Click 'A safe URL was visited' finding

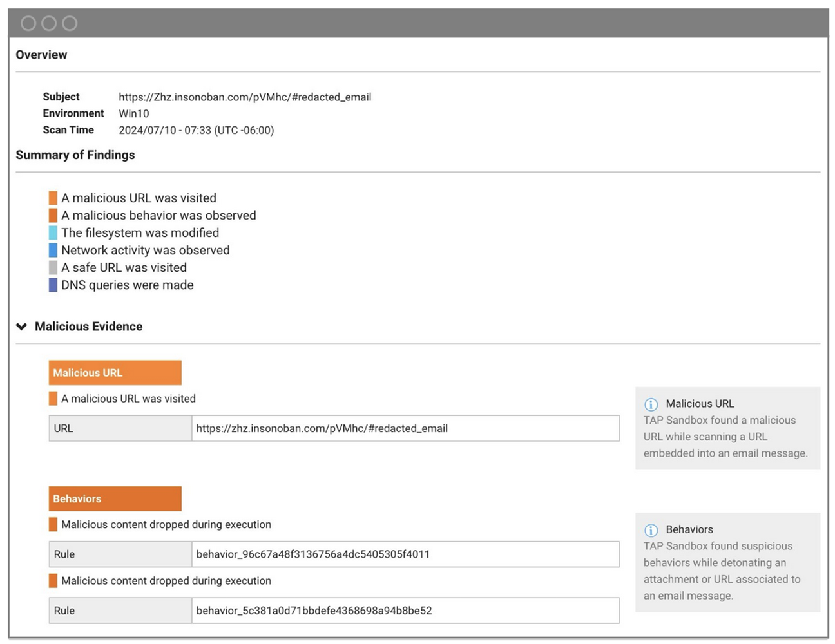(x=124, y=268)
